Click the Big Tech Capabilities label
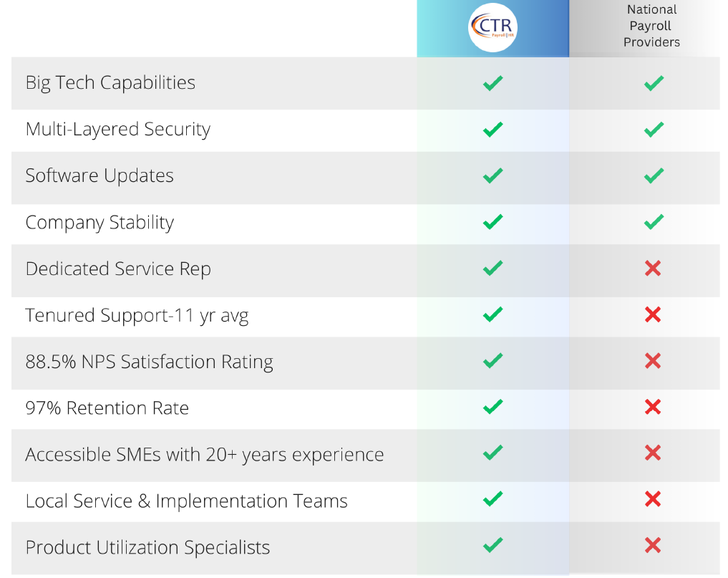Image resolution: width=728 pixels, height=578 pixels. 110,83
